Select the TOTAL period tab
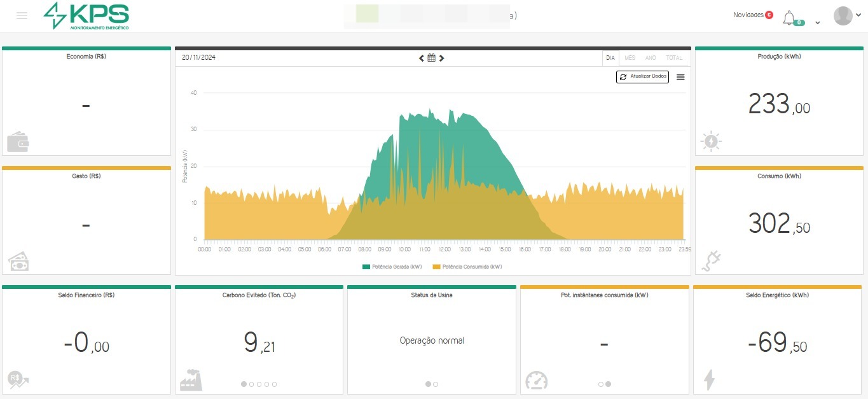Viewport: 868px width, 399px height. [674, 58]
